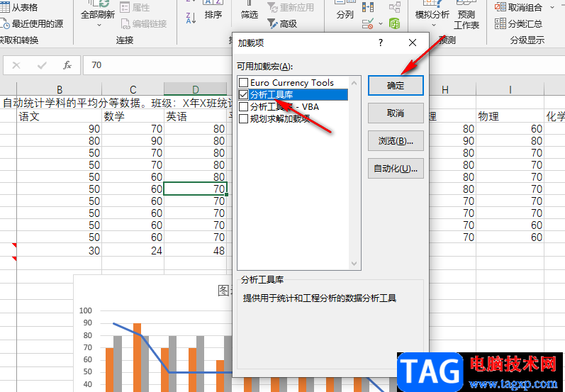This screenshot has width=565, height=392.
Task: Click the formula bar input showing 70
Action: pyautogui.click(x=157, y=65)
